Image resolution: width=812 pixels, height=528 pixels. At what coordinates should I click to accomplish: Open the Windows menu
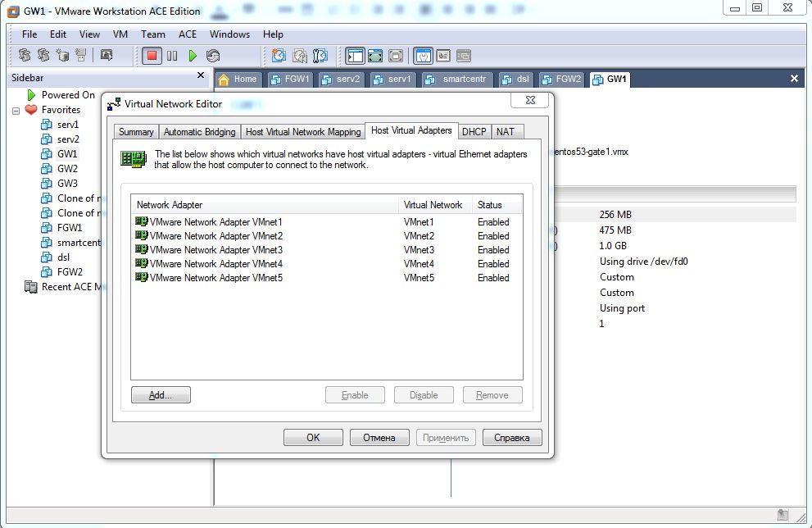[229, 34]
